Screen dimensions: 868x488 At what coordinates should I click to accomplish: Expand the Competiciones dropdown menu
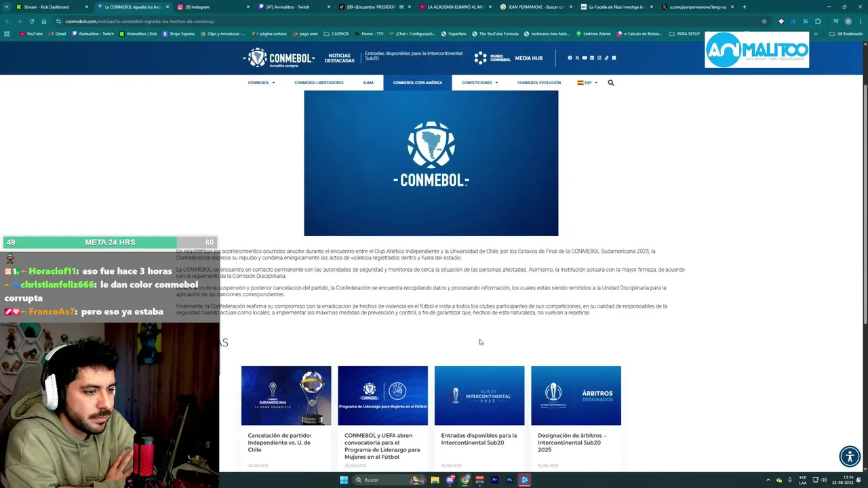(x=479, y=83)
